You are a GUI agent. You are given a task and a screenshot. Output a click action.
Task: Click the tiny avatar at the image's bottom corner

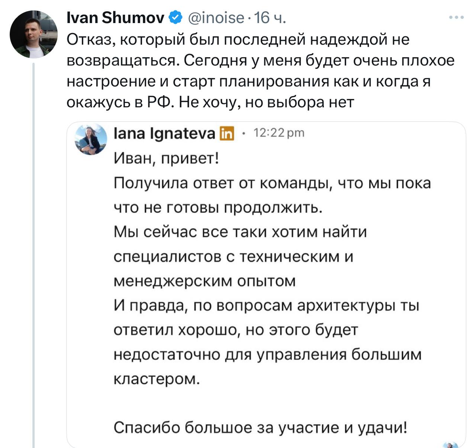pos(451,445)
